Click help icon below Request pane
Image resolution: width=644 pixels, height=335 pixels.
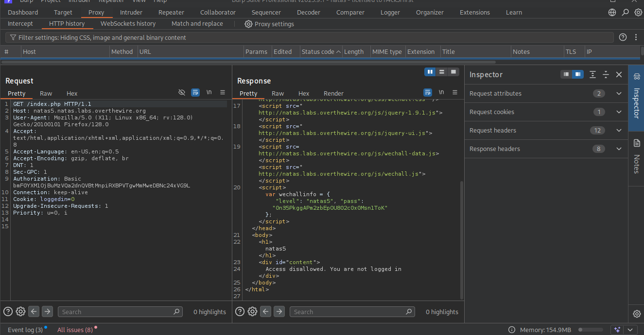tap(8, 312)
